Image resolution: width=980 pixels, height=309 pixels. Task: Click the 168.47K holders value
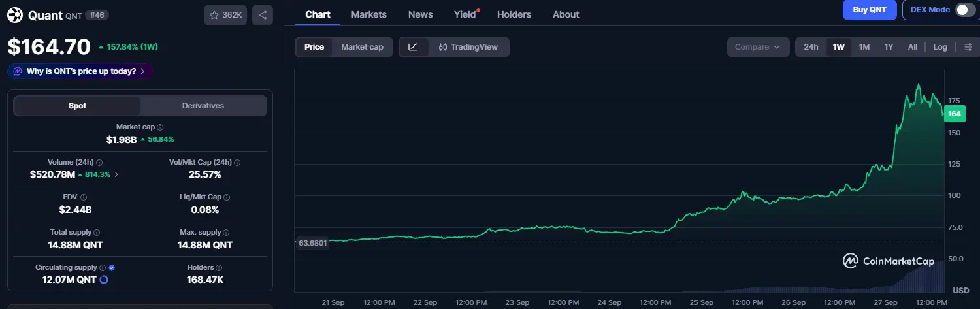click(205, 280)
